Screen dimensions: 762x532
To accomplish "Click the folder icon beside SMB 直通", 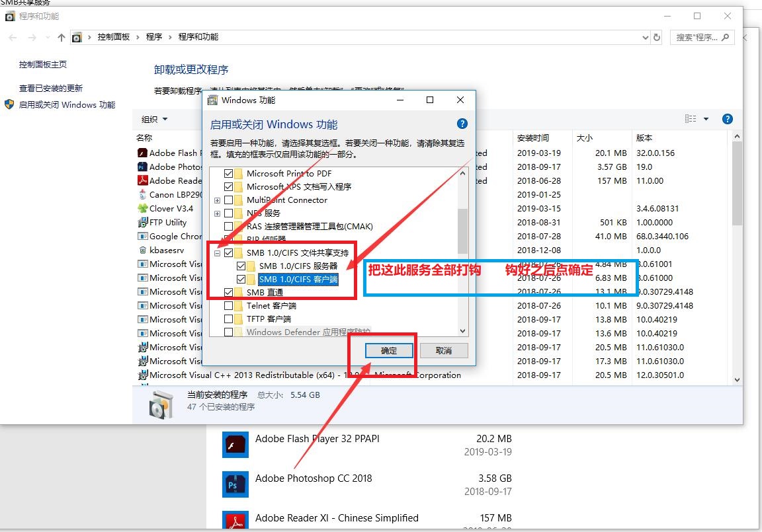I will coord(239,292).
